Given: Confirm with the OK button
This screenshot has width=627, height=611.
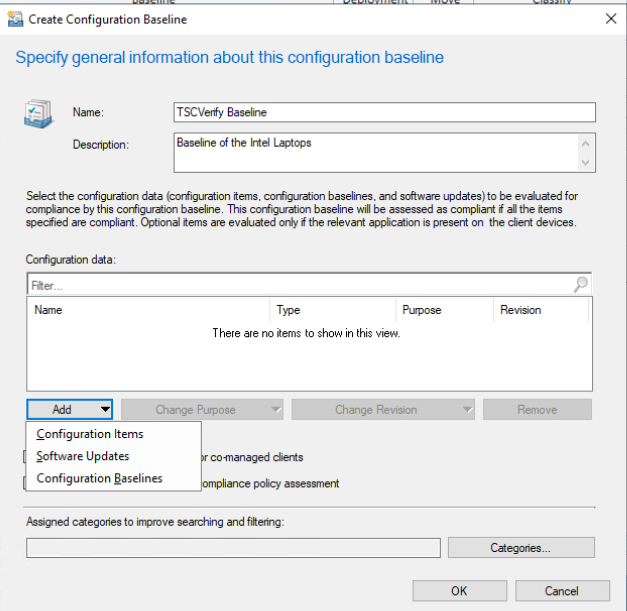Looking at the screenshot, I should pyautogui.click(x=459, y=591).
